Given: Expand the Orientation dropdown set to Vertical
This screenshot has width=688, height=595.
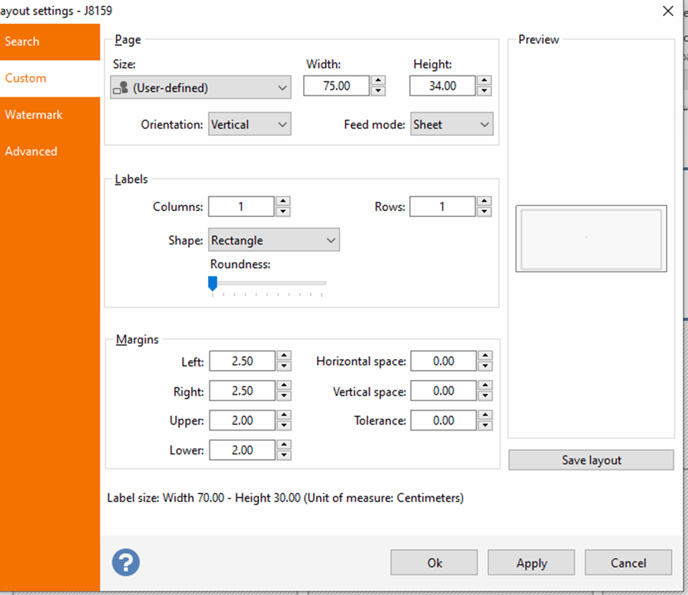Looking at the screenshot, I should coord(249,125).
